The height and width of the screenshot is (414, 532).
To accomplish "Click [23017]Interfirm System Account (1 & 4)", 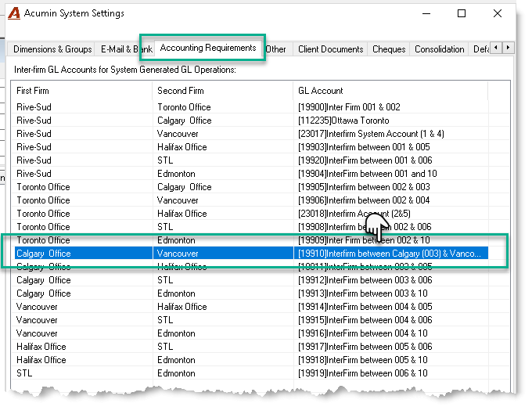I will pos(371,134).
